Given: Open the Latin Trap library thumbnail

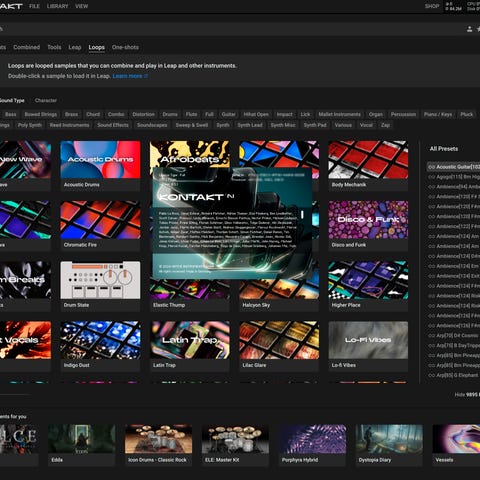Looking at the screenshot, I should point(190,340).
